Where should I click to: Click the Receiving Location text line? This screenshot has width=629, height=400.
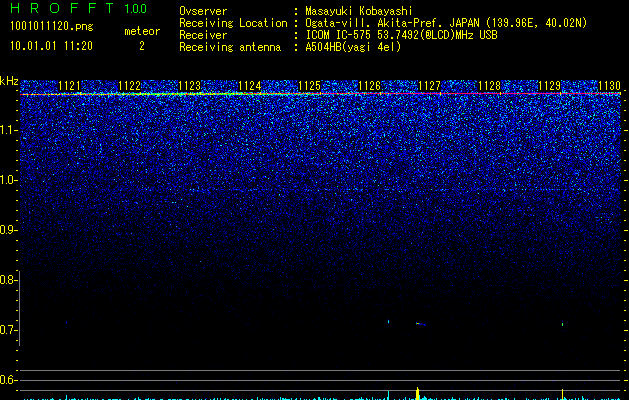pos(383,23)
